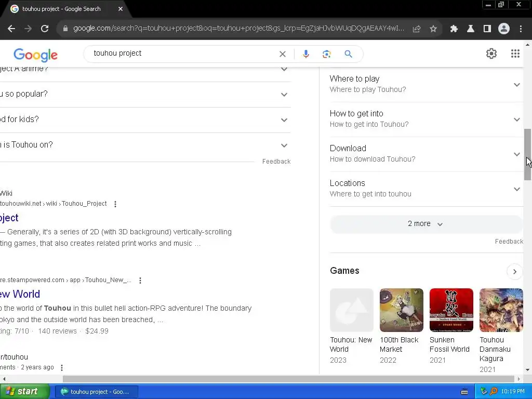Viewport: 532px width, 399px height.
Task: Click the browser forward arrow
Action: 28,29
